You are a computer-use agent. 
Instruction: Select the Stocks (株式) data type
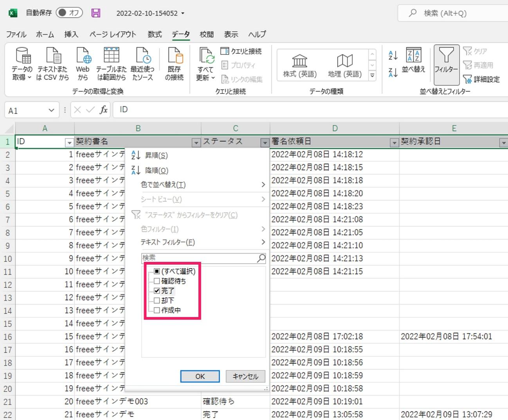300,66
